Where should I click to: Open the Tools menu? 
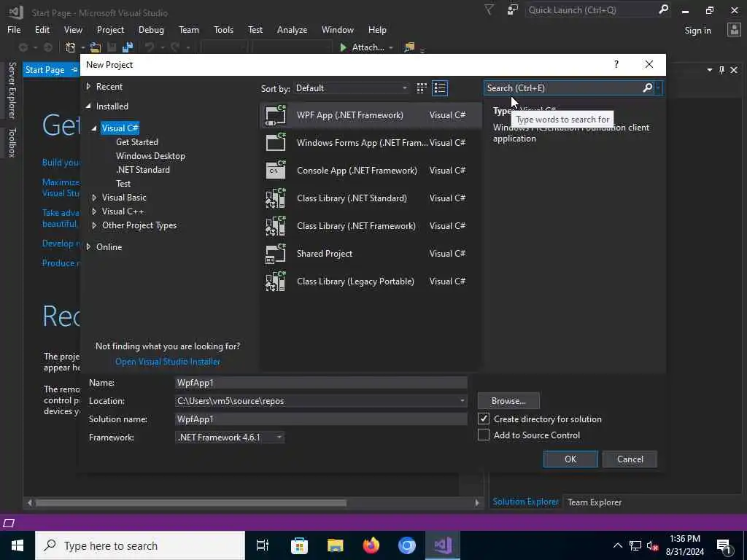[x=223, y=29]
